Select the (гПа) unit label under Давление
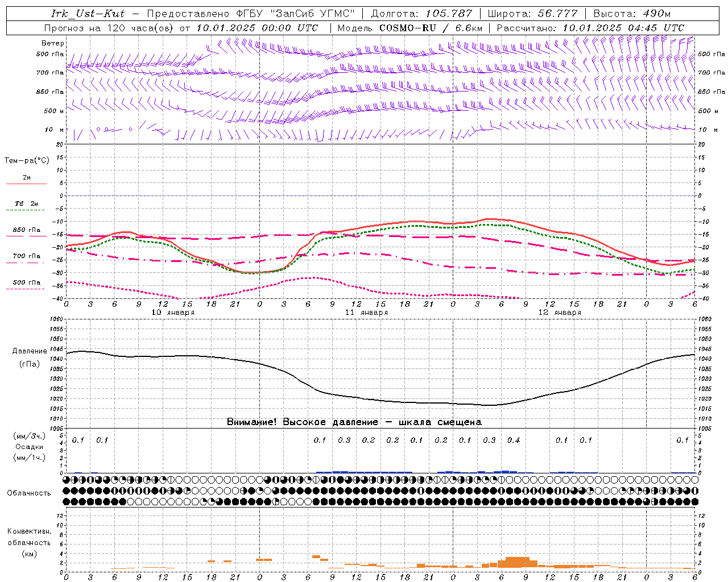The height and width of the screenshot is (582, 728). [30, 364]
